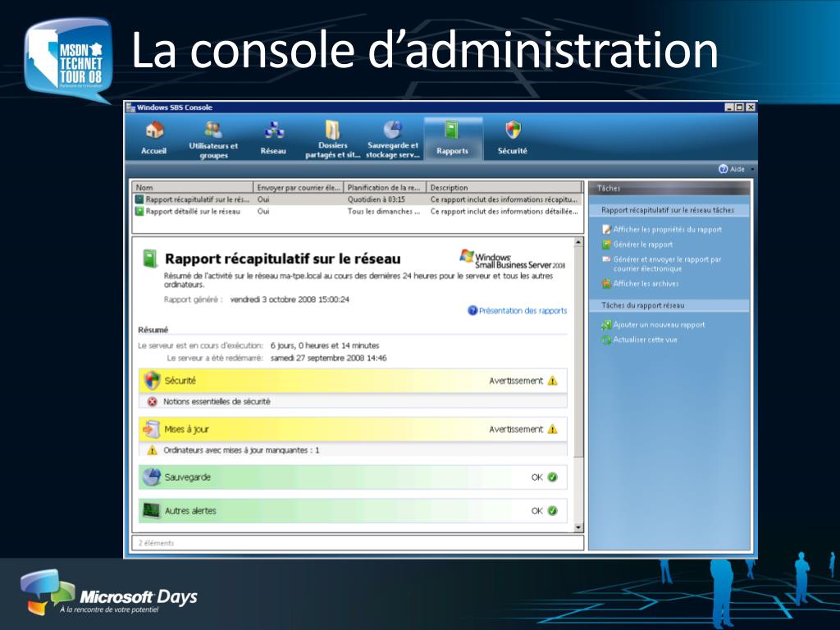840x630 pixels.
Task: Click Générer le rapport task link
Action: pos(643,244)
